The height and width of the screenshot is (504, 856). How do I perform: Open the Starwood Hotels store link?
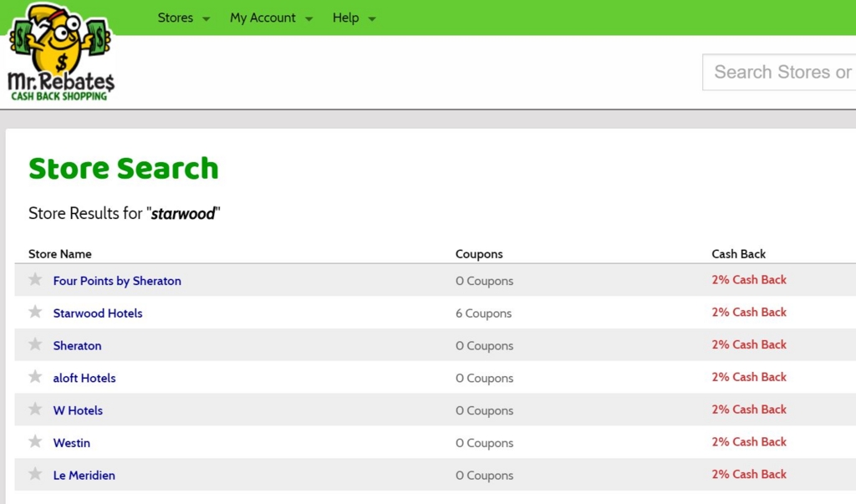pyautogui.click(x=98, y=313)
